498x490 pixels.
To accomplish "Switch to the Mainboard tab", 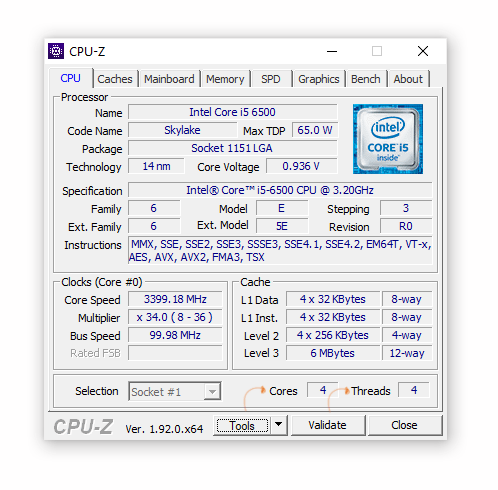I will [x=169, y=79].
